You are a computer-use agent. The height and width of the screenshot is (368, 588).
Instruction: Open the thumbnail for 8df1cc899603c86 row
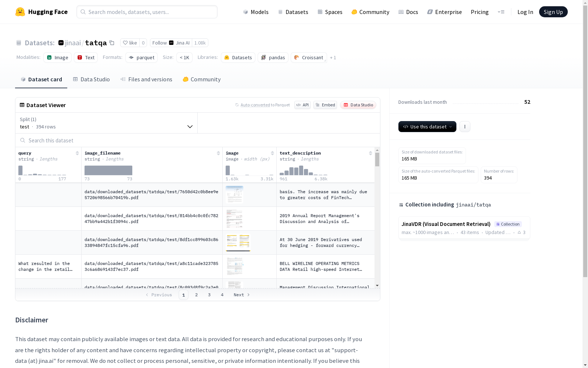[238, 243]
